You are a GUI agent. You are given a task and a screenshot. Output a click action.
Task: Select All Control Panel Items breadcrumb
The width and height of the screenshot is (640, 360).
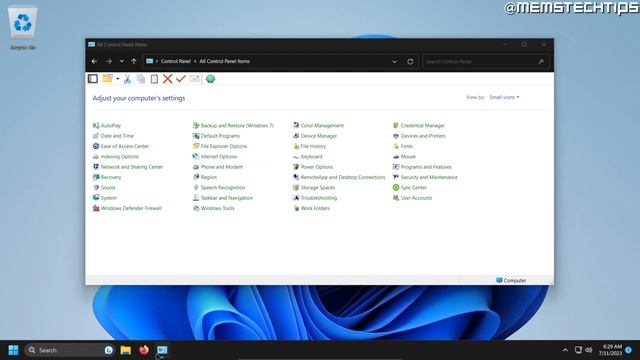[x=224, y=61]
